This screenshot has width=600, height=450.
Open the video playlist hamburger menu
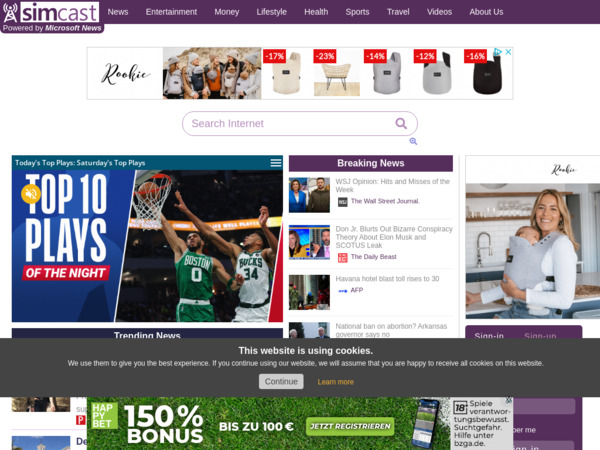click(x=276, y=163)
